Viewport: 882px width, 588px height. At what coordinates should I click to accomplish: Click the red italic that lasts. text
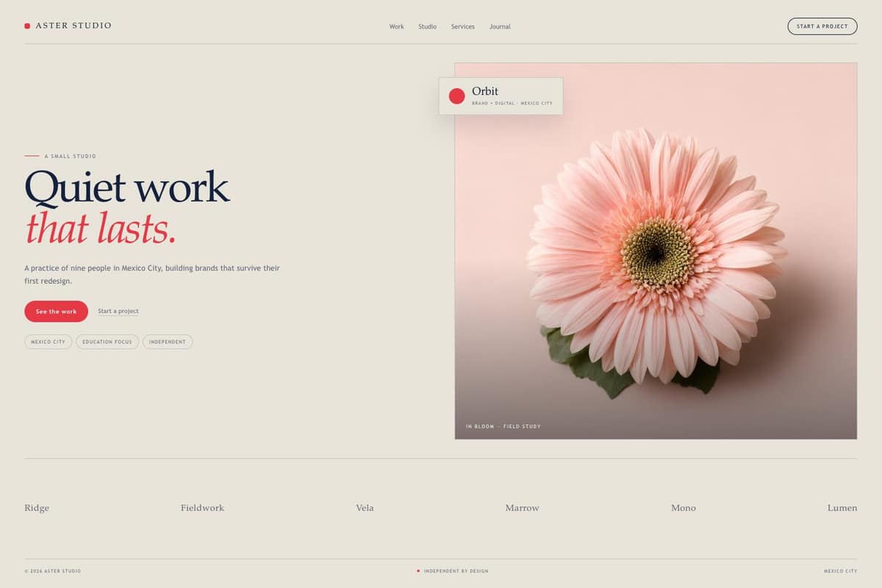[x=101, y=228]
